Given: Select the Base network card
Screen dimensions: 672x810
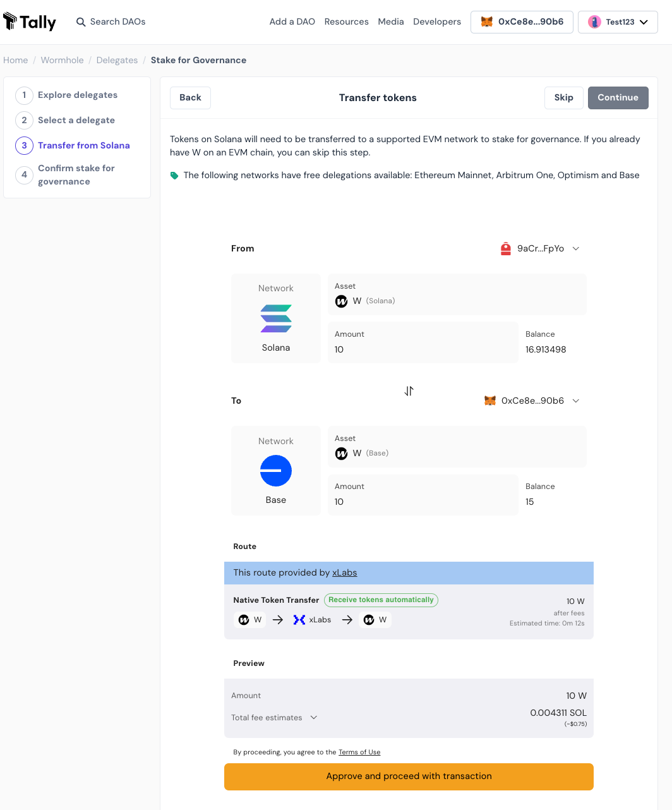Looking at the screenshot, I should [x=276, y=471].
